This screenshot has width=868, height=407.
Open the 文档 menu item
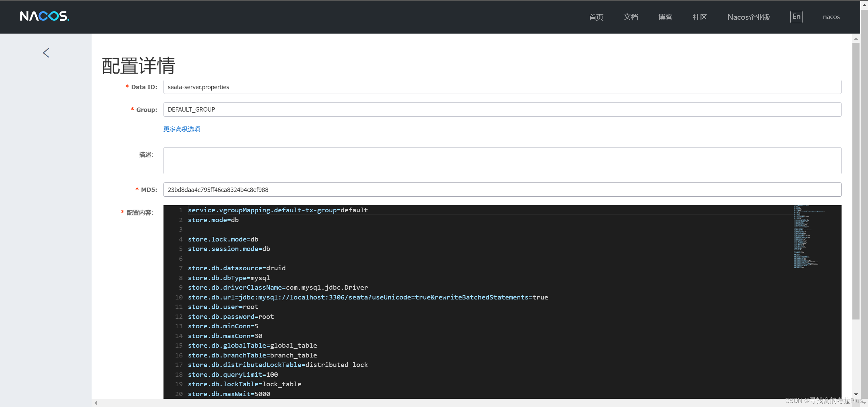[631, 17]
